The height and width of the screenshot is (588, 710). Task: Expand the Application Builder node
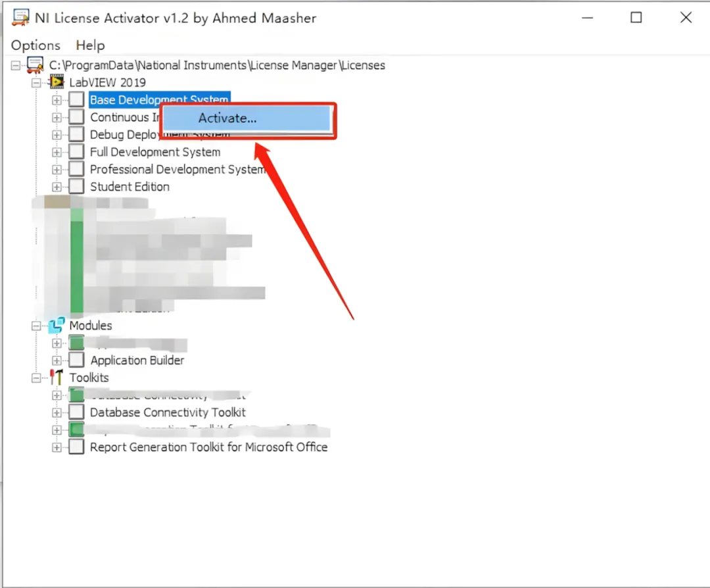[57, 360]
